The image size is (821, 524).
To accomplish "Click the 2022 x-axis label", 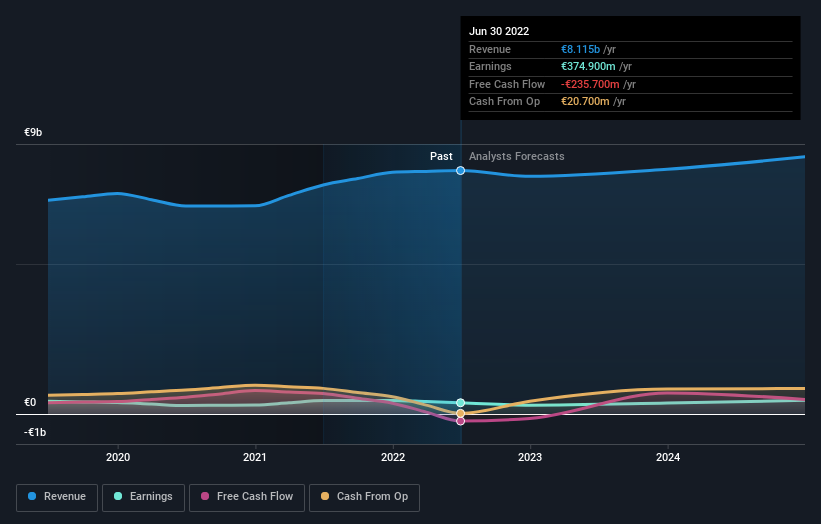I will click(393, 457).
